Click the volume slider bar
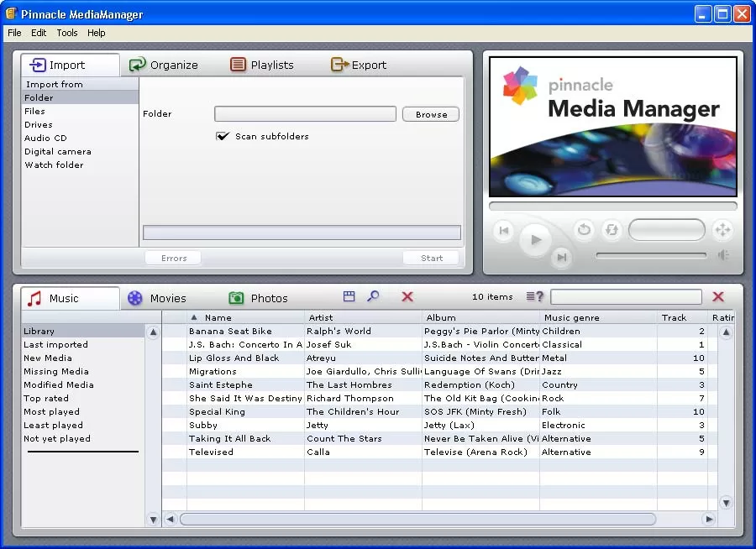This screenshot has width=756, height=549. [x=651, y=255]
